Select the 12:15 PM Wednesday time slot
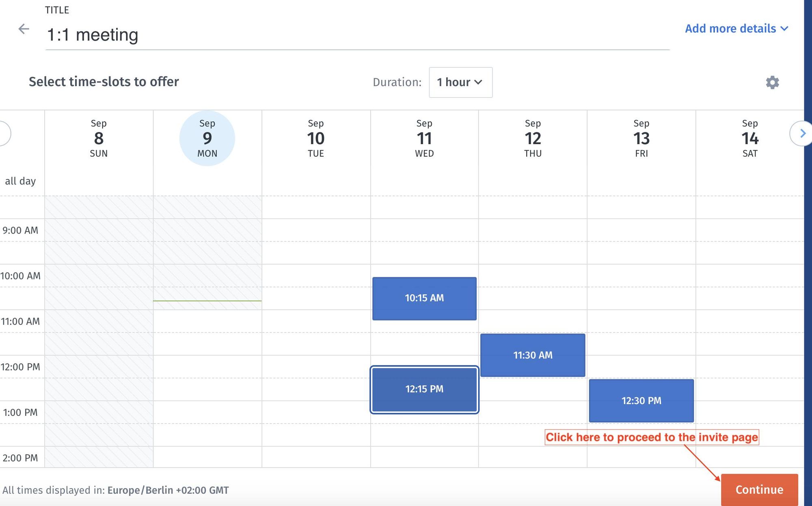Viewport: 812px width, 506px height. 424,389
